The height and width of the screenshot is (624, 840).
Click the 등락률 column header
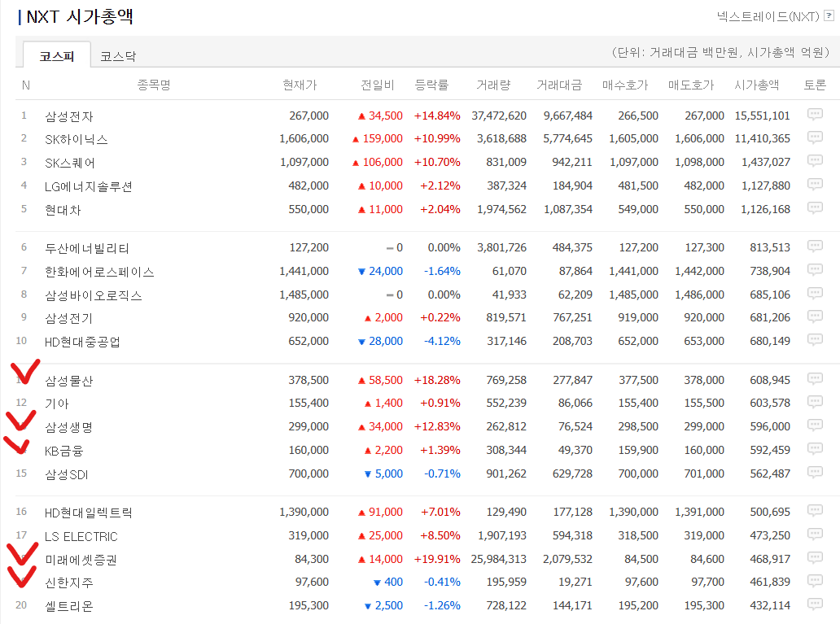tap(431, 85)
